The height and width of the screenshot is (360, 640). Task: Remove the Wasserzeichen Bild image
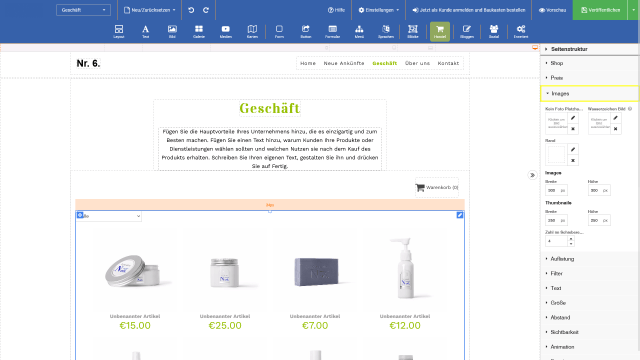pyautogui.click(x=616, y=129)
